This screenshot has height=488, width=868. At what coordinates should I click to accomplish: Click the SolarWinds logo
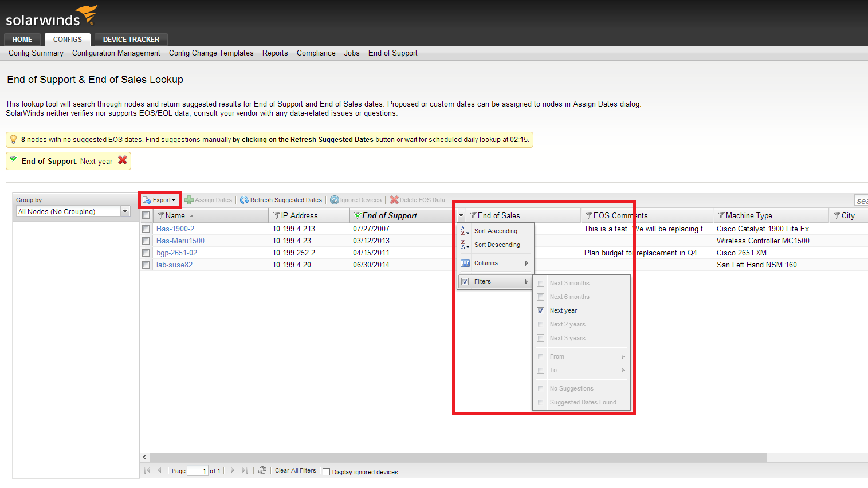click(52, 16)
